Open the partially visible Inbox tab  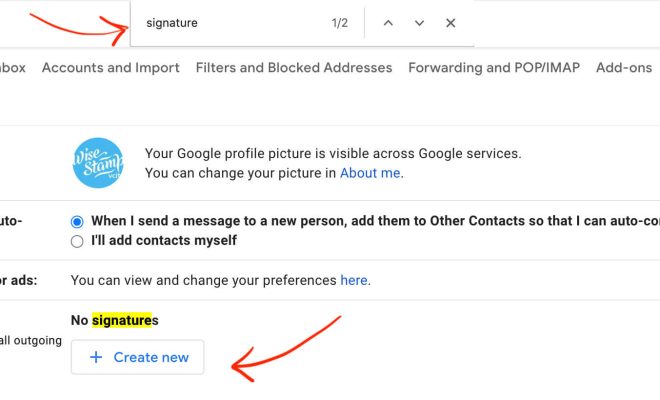coord(13,67)
